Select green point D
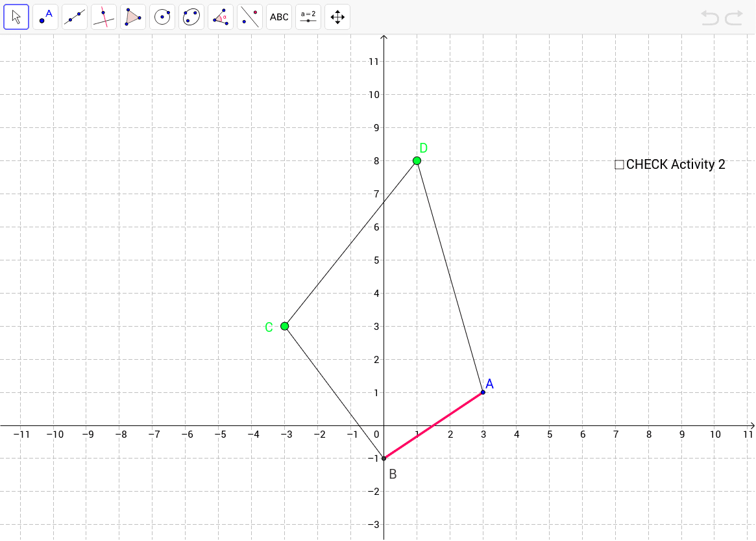 (x=417, y=160)
